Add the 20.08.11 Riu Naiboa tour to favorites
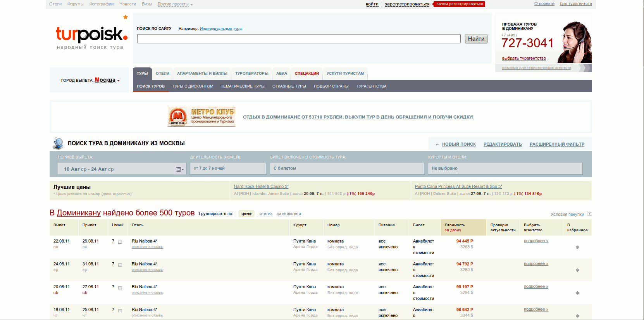The width and height of the screenshot is (644, 320). coord(577,293)
